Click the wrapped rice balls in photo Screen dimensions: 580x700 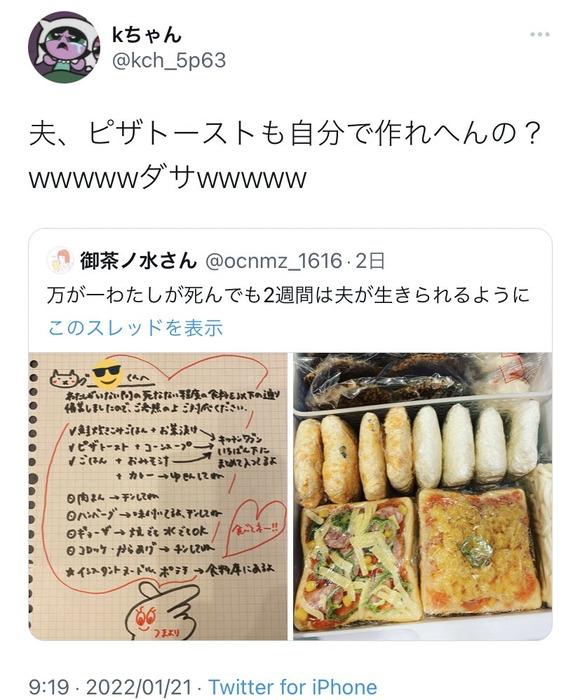point(476,443)
